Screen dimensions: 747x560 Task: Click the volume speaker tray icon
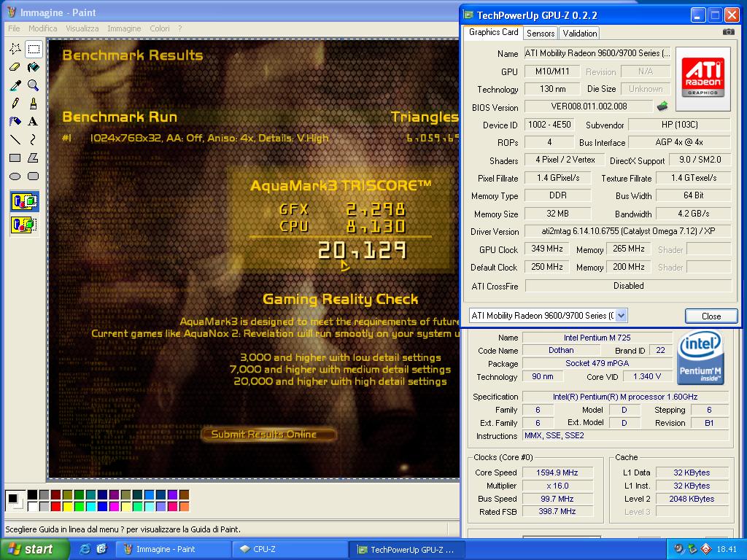678,549
